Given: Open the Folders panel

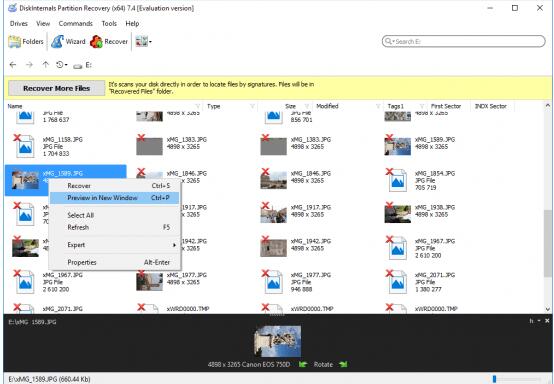Looking at the screenshot, I should [25, 42].
